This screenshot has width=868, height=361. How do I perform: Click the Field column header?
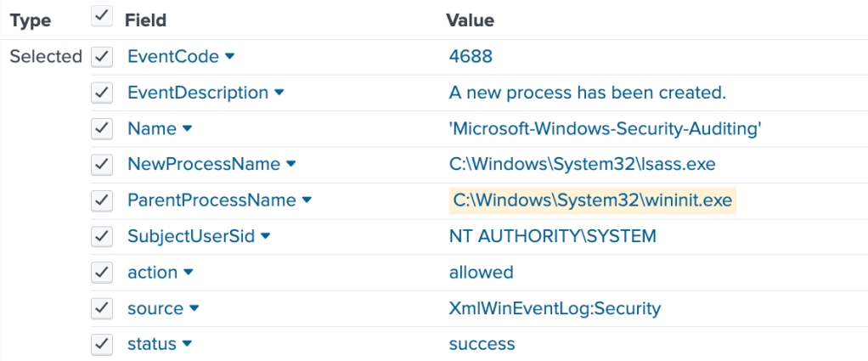[145, 20]
